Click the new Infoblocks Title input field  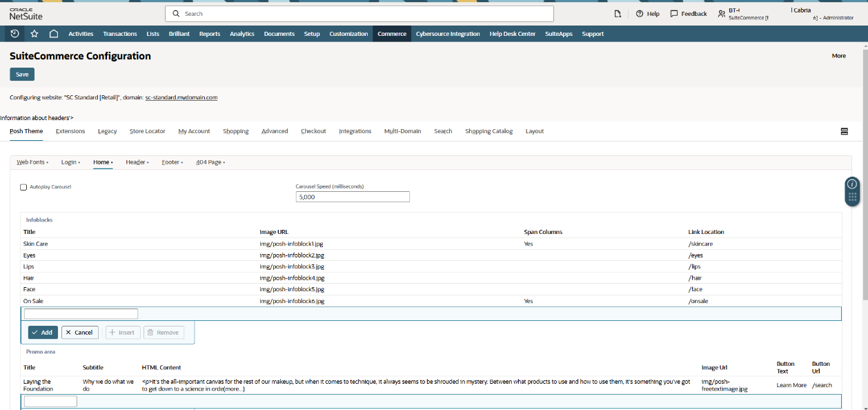point(81,313)
